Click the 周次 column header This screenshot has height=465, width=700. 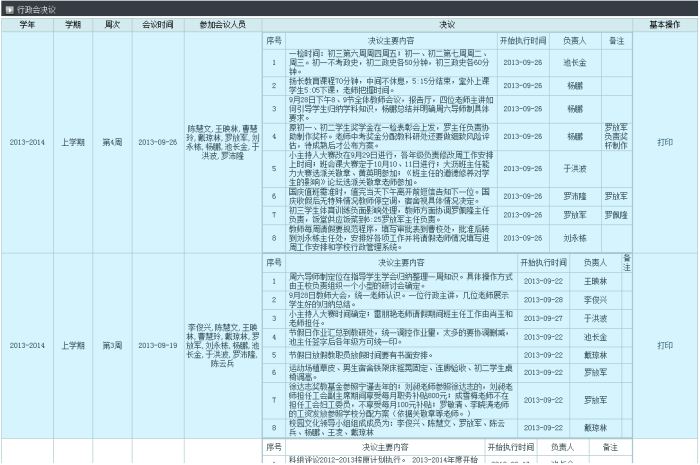click(113, 24)
